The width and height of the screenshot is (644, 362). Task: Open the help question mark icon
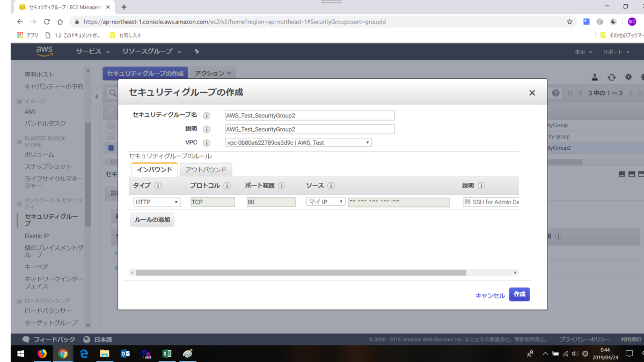coord(555,92)
